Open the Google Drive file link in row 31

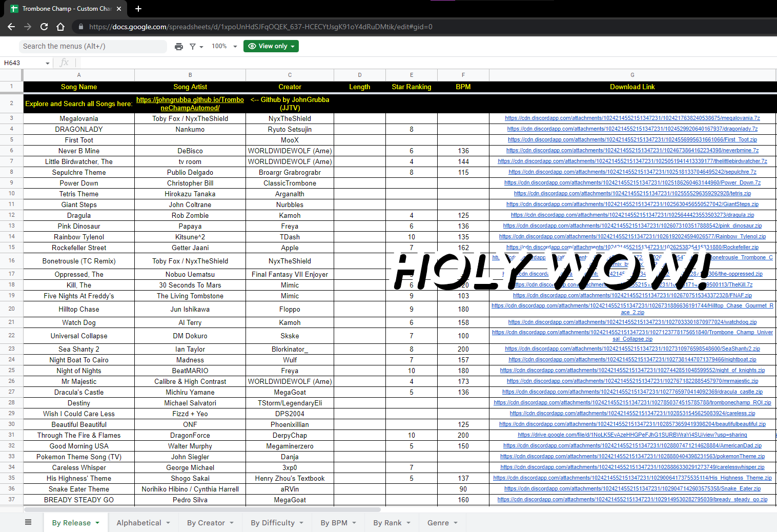tap(632, 435)
